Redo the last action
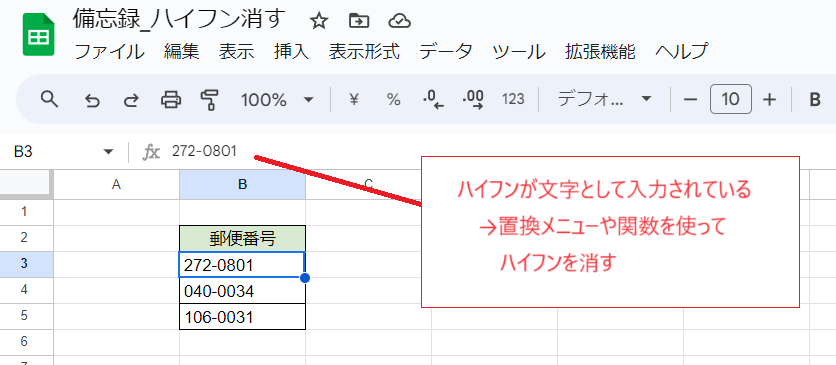This screenshot has height=365, width=836. tap(131, 100)
